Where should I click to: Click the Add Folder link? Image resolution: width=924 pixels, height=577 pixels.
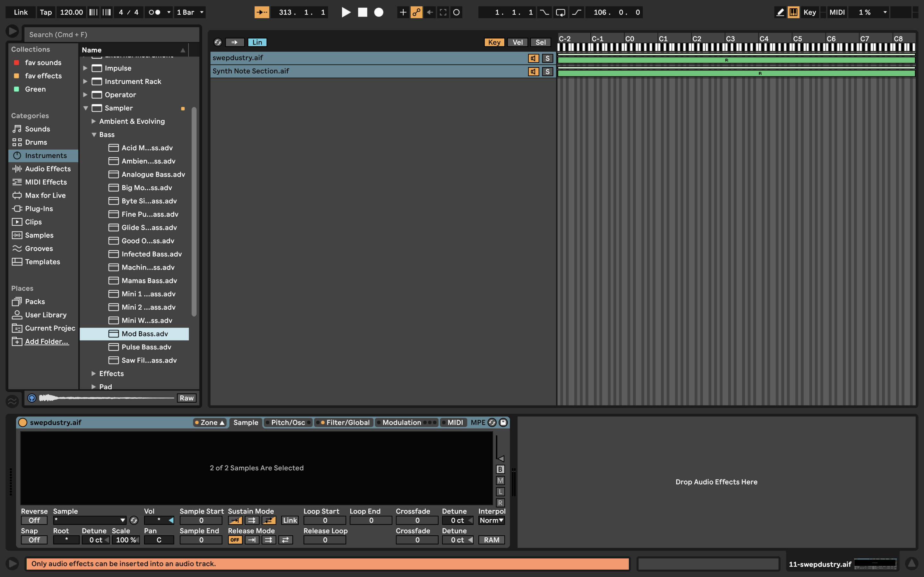[47, 341]
